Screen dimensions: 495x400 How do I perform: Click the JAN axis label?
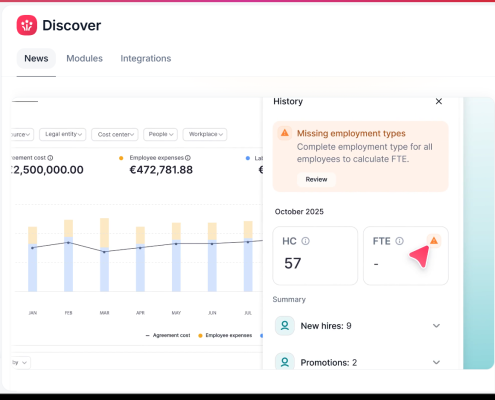[33, 313]
